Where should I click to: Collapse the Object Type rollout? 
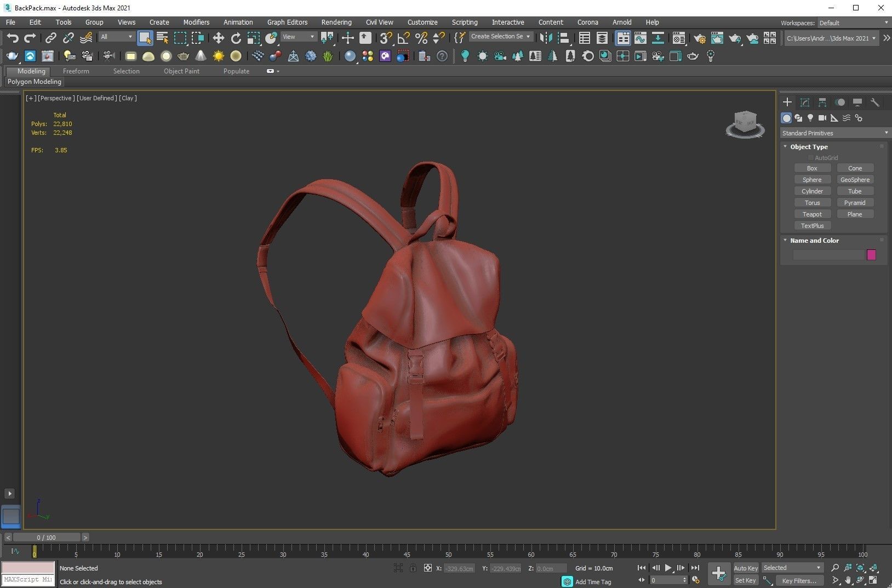pyautogui.click(x=785, y=147)
